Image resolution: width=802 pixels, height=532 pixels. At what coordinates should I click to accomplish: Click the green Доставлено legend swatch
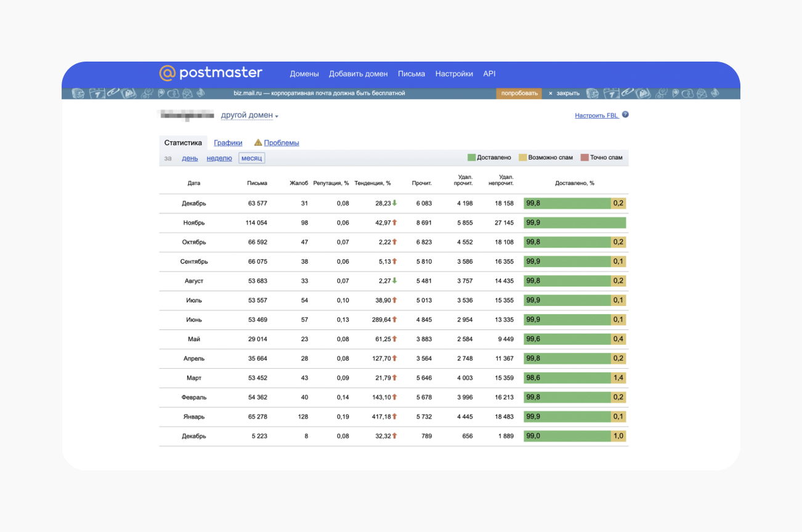click(472, 158)
